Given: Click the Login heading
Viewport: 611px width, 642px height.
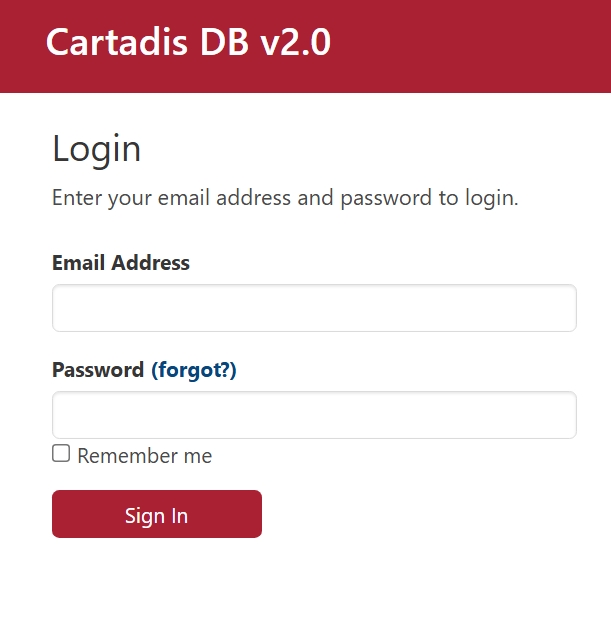Looking at the screenshot, I should pyautogui.click(x=97, y=149).
